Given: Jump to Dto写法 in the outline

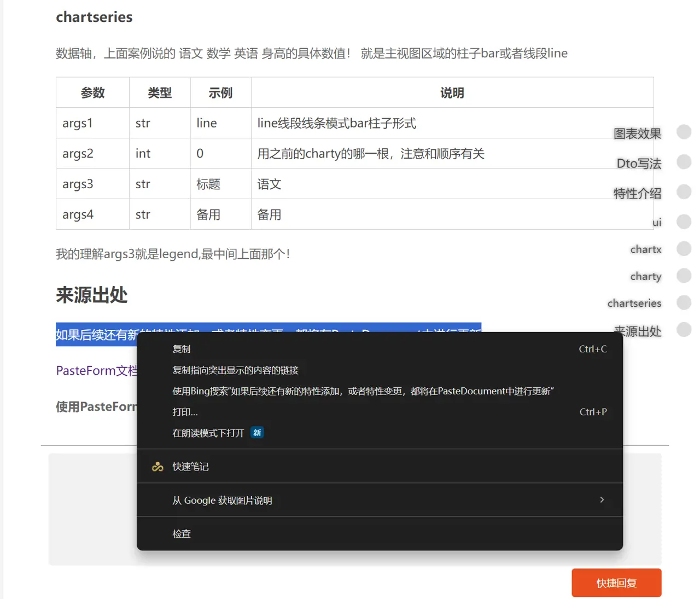Looking at the screenshot, I should pos(639,164).
